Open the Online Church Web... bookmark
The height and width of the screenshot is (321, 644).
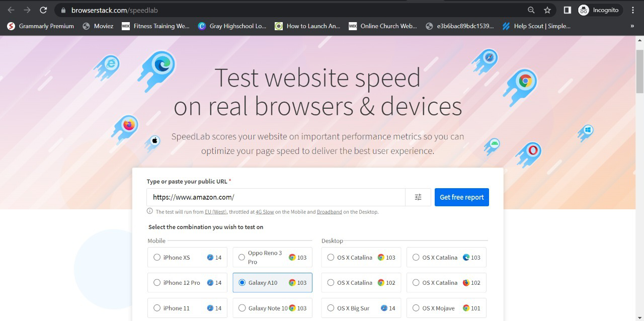pos(383,26)
